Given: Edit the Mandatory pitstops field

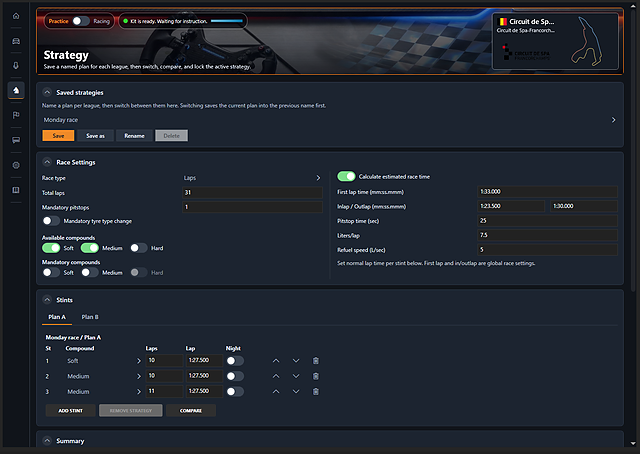Looking at the screenshot, I should (252, 207).
